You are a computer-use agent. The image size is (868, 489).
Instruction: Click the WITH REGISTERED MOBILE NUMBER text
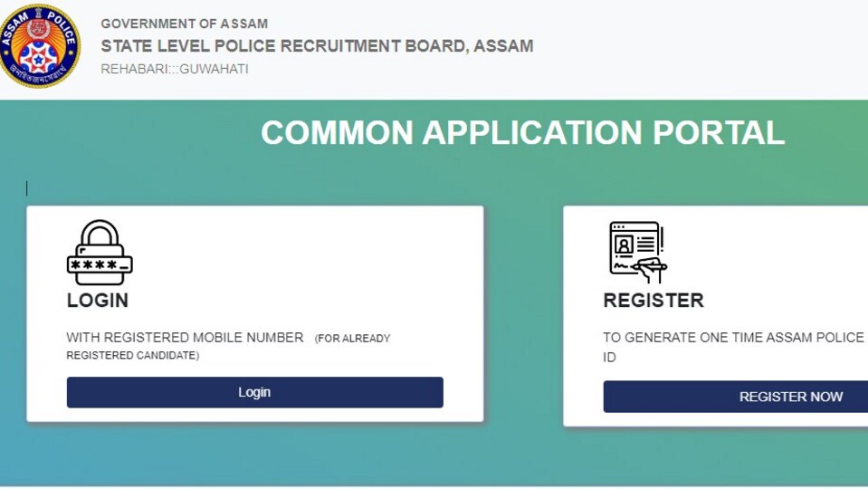185,337
